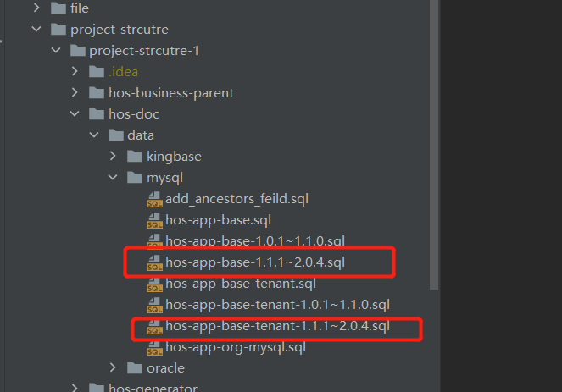
Task: Click the hos-business-parent folder icon
Action: pyautogui.click(x=96, y=92)
